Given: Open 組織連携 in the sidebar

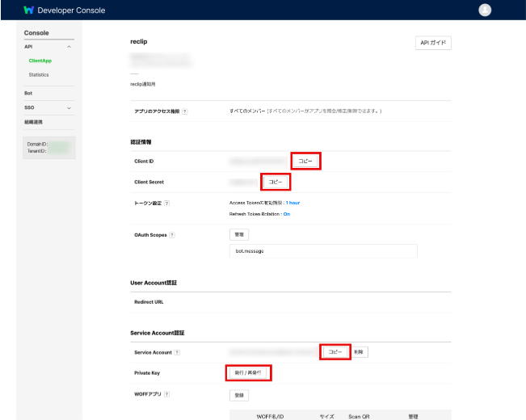Looking at the screenshot, I should pyautogui.click(x=33, y=122).
